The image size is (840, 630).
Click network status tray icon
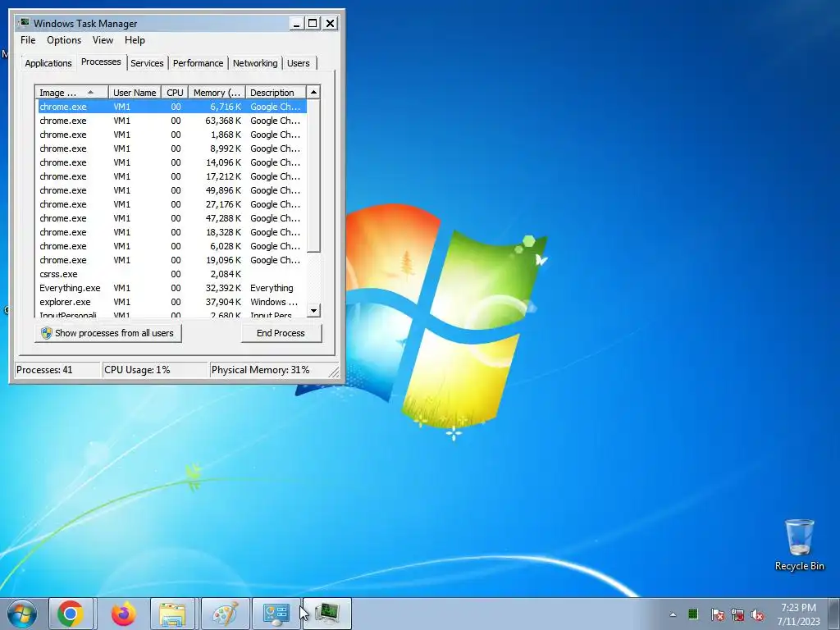click(737, 614)
